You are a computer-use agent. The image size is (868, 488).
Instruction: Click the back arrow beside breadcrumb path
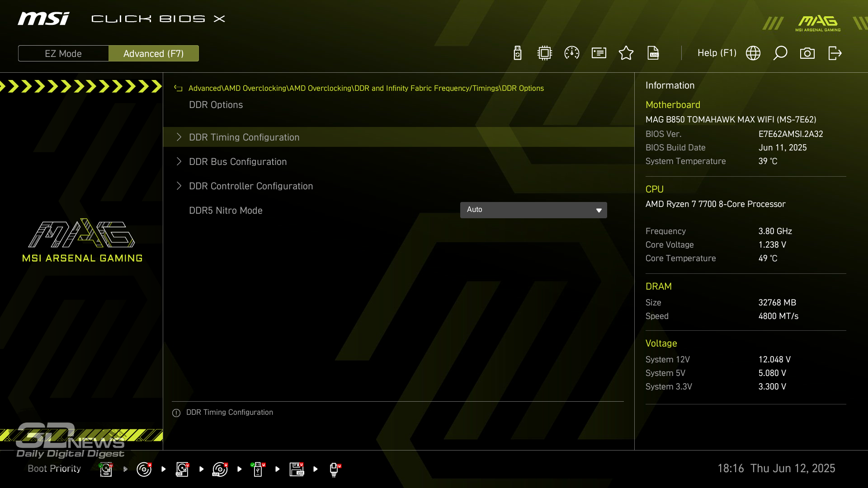(178, 88)
